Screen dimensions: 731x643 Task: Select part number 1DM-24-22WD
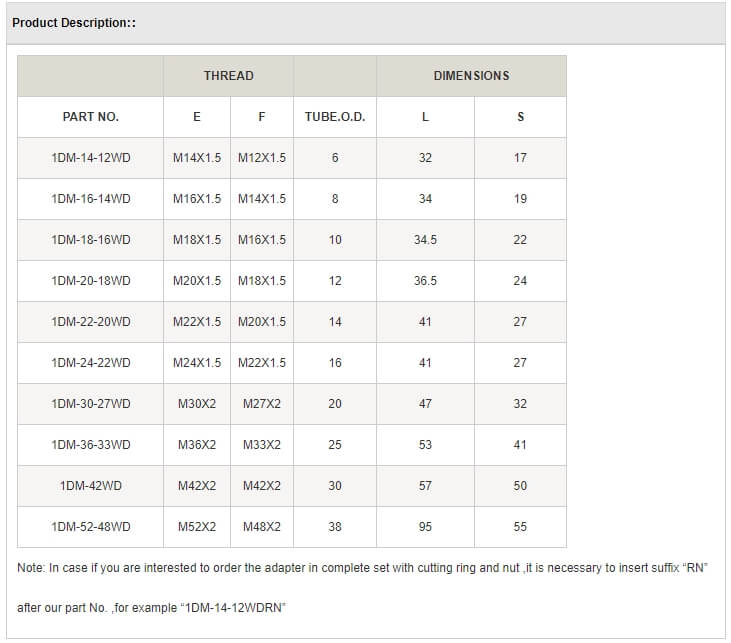(x=90, y=363)
